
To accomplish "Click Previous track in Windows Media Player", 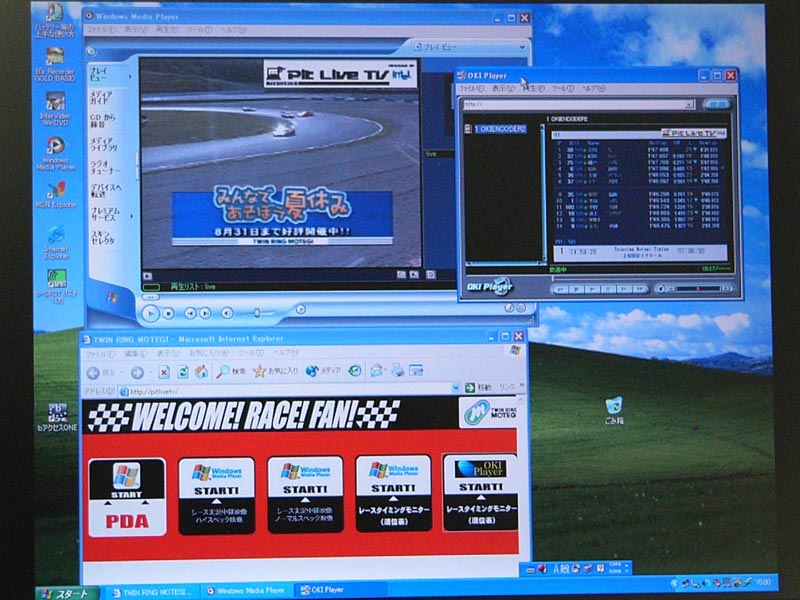I will pyautogui.click(x=190, y=313).
